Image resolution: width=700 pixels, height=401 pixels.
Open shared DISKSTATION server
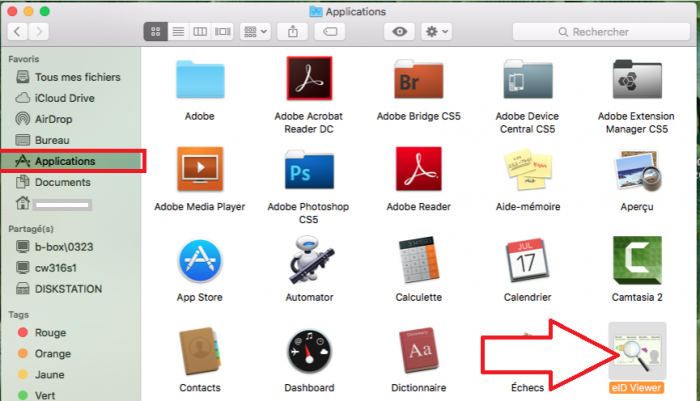click(71, 288)
